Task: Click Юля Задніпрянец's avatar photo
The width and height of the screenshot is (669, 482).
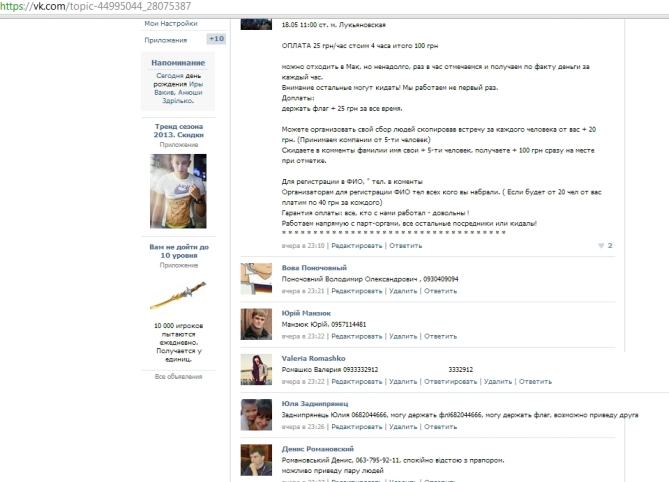Action: click(x=256, y=414)
